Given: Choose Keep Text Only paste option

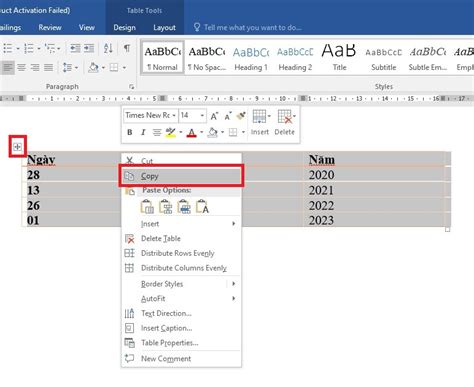Looking at the screenshot, I should tap(202, 206).
